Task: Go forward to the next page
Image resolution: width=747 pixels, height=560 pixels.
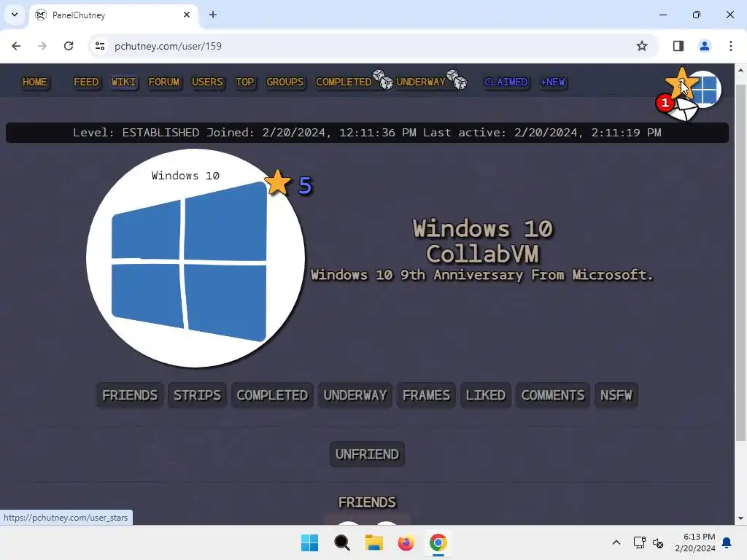Action: [42, 46]
